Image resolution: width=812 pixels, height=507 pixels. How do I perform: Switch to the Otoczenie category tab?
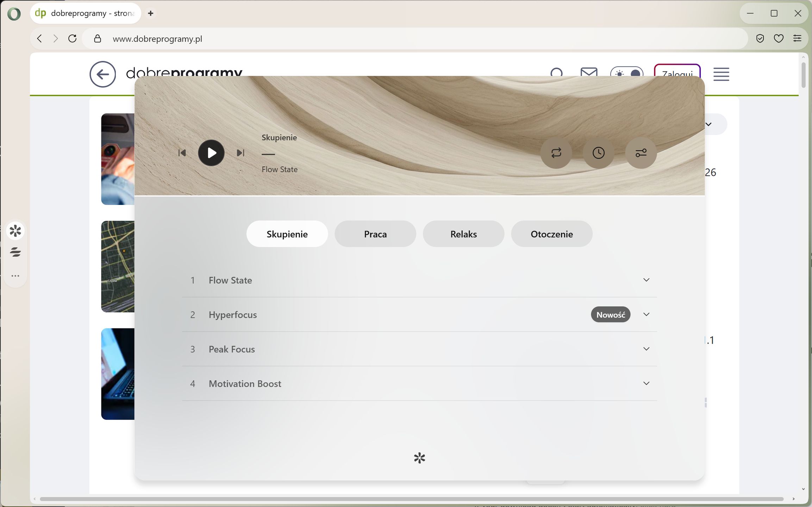[x=552, y=234]
